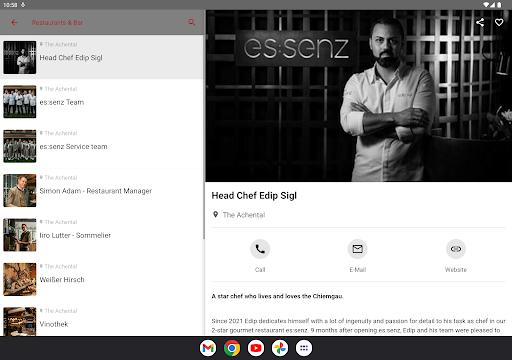Click es:senz Service team thumbnail
The height and width of the screenshot is (360, 512).
click(20, 146)
